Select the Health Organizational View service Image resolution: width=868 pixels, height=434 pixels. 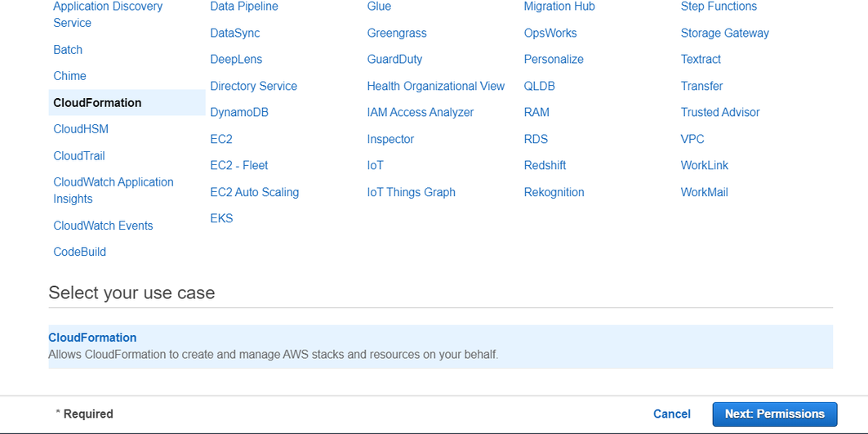click(435, 86)
